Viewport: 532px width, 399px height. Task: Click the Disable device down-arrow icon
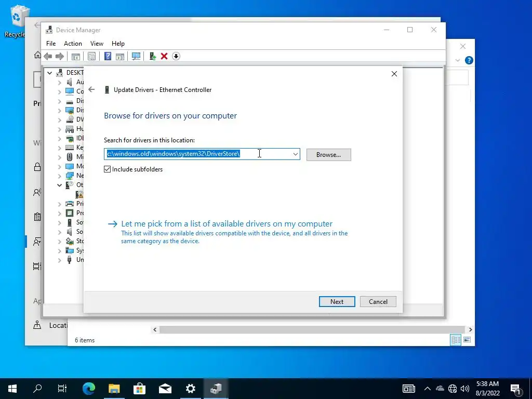(x=176, y=56)
